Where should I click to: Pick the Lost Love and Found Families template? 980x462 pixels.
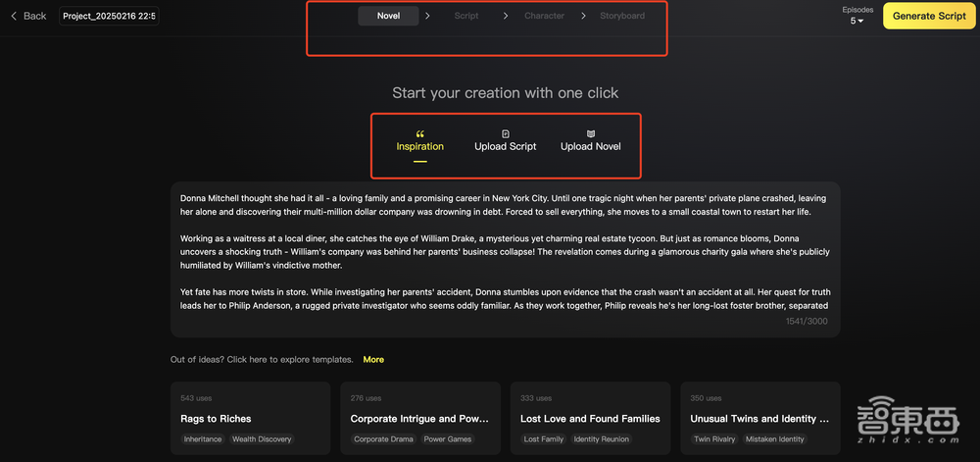[590, 418]
